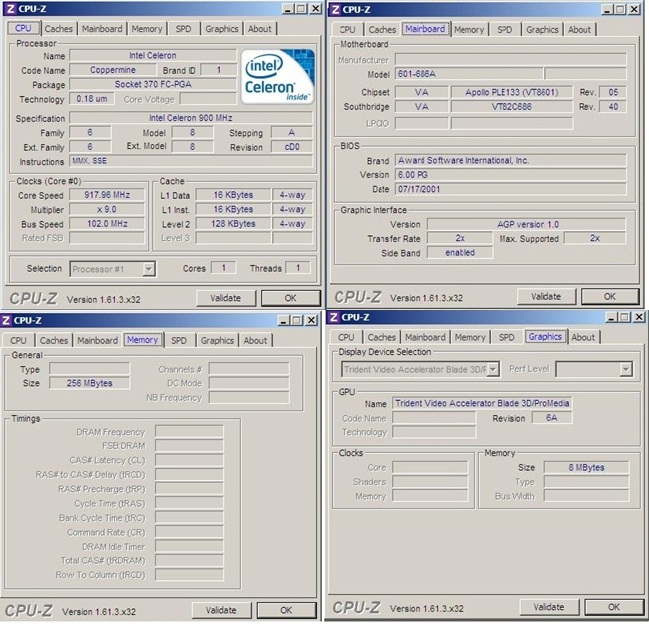Choose Caches tab in Graphics window
The height and width of the screenshot is (624, 649).
[x=382, y=337]
